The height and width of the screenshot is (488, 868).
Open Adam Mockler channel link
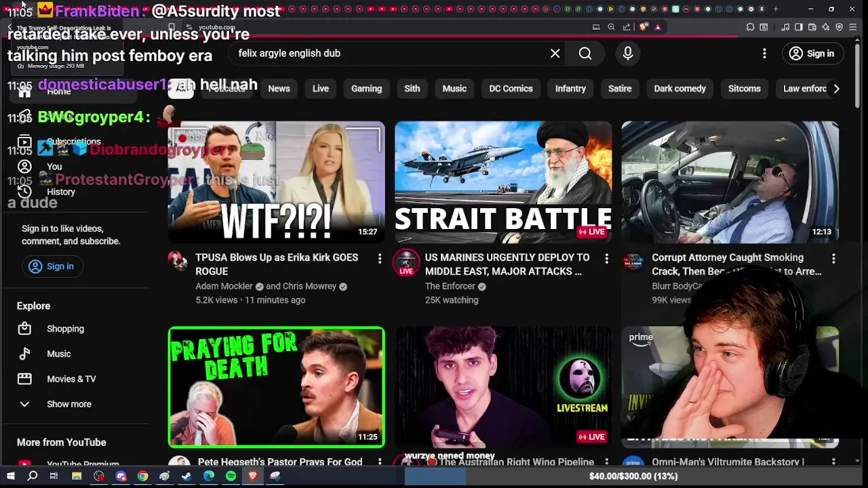224,287
